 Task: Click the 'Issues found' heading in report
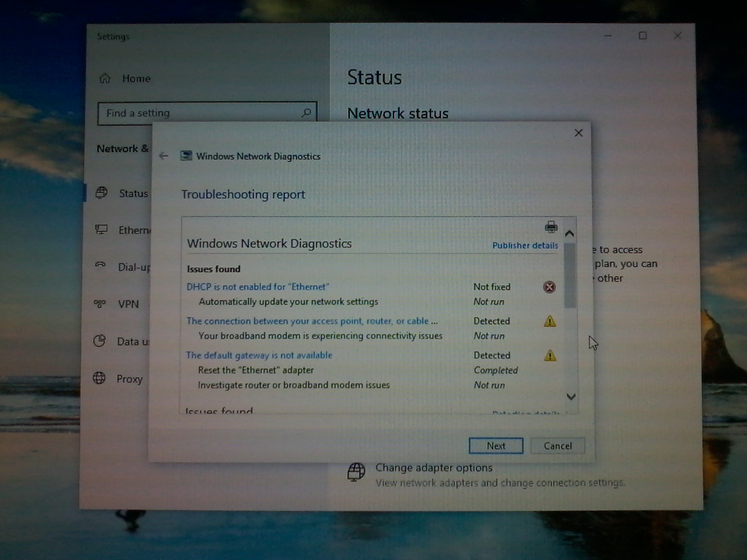tap(214, 269)
